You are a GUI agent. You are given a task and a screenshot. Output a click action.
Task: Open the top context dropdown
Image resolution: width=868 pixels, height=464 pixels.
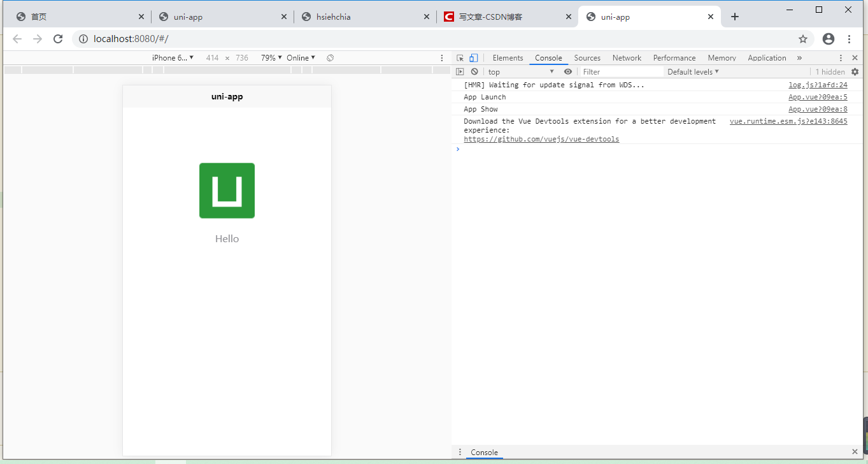pyautogui.click(x=521, y=72)
